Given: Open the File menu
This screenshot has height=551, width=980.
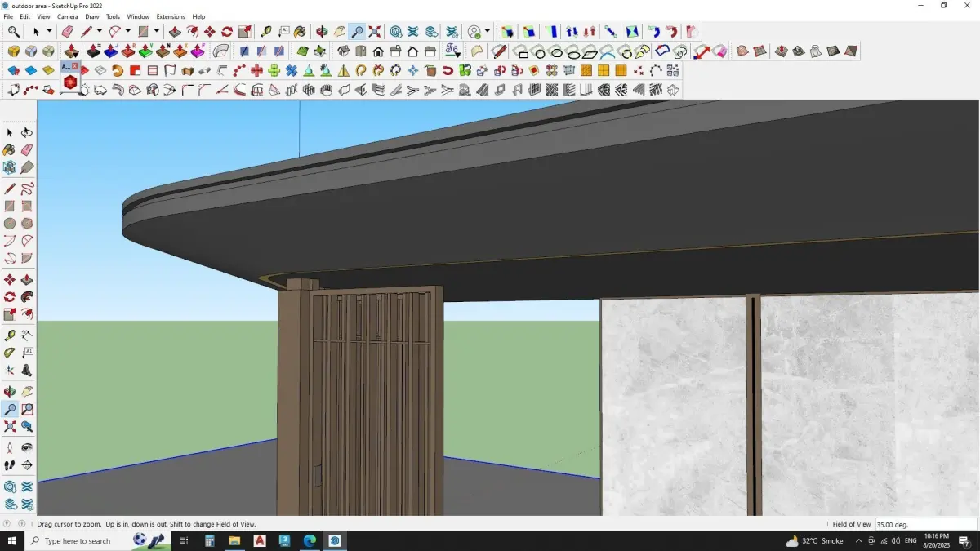Looking at the screenshot, I should click(x=8, y=16).
